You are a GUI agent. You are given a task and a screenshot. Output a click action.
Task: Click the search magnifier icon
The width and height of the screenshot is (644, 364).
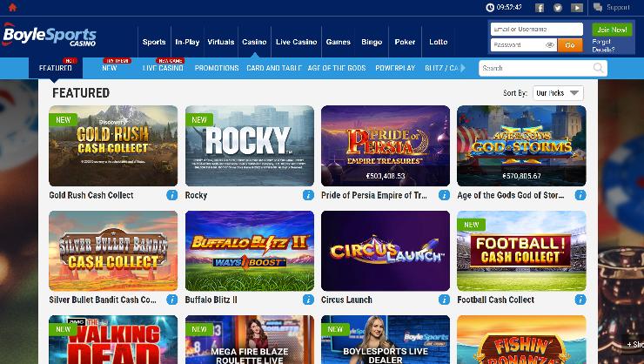coord(599,68)
